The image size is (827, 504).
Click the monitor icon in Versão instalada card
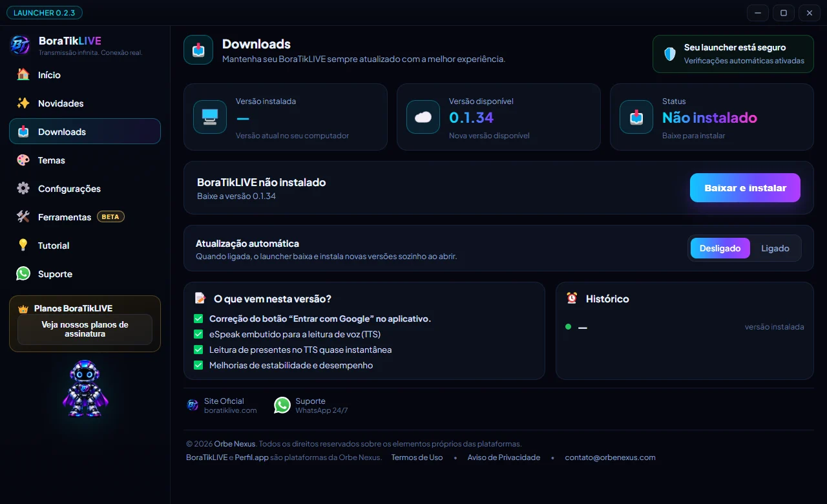click(x=210, y=117)
